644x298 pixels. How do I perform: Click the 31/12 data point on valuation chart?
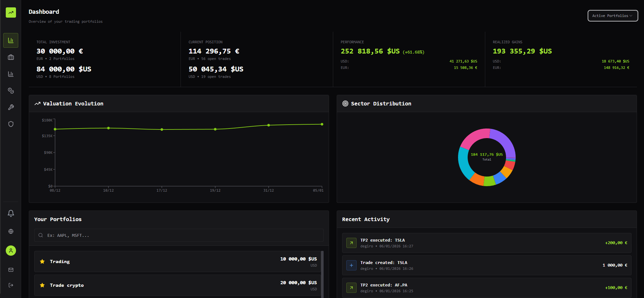pos(269,125)
